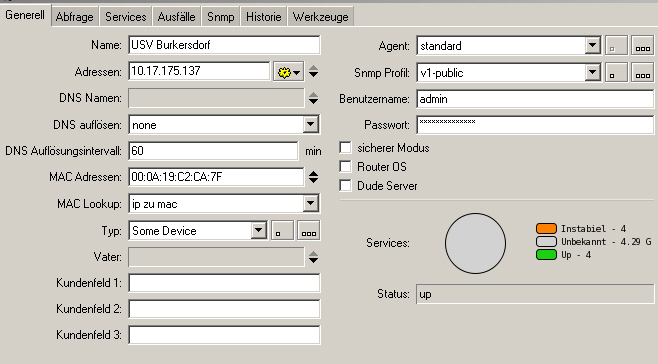Screen dimensions: 658x364
Task: Open the Snmp tab
Action: coord(221,17)
